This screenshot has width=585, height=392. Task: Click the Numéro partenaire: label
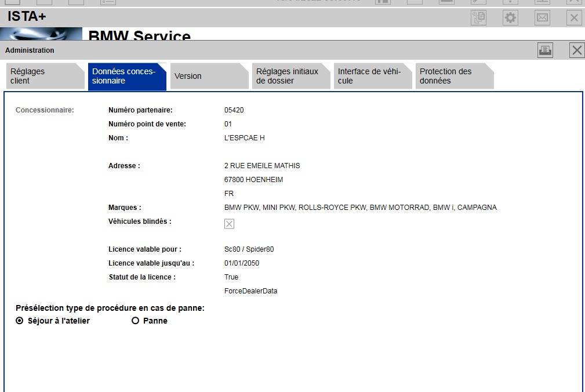coord(141,110)
